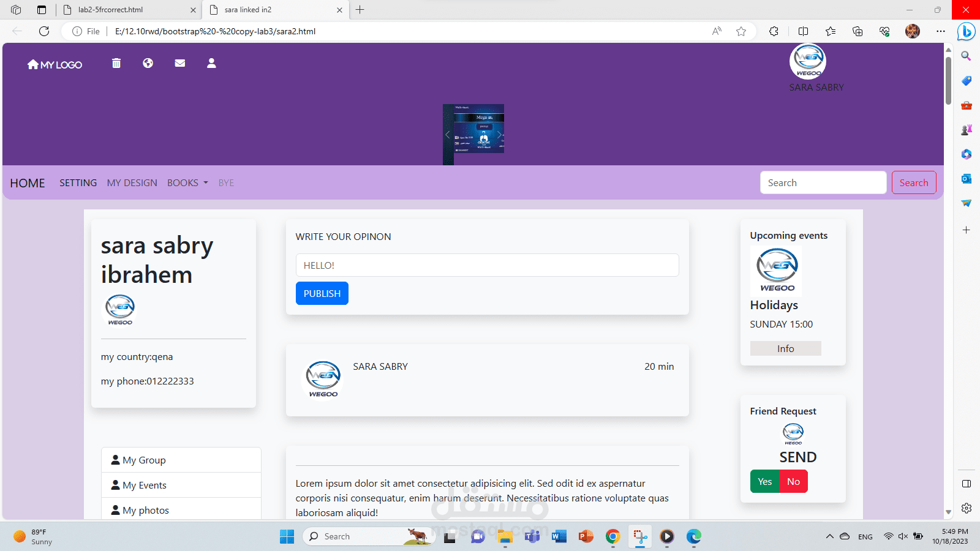The height and width of the screenshot is (551, 980).
Task: Open the sidebar Outlook icon
Action: [967, 179]
